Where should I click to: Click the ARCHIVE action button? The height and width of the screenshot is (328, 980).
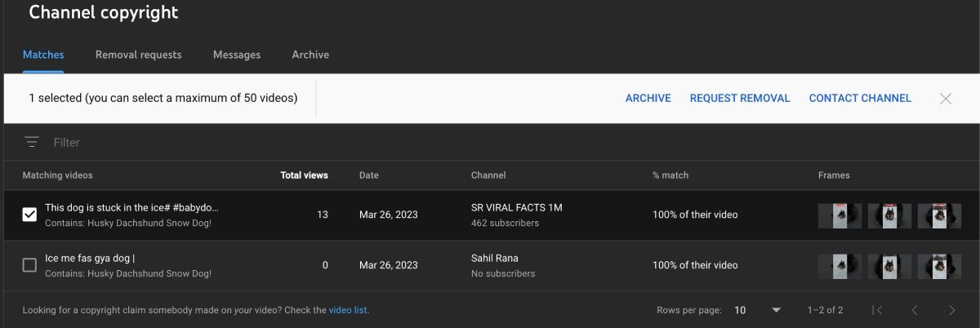[648, 98]
